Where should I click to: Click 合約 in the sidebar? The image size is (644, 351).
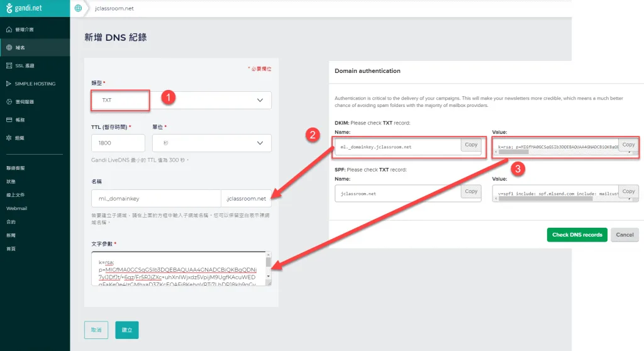click(11, 222)
